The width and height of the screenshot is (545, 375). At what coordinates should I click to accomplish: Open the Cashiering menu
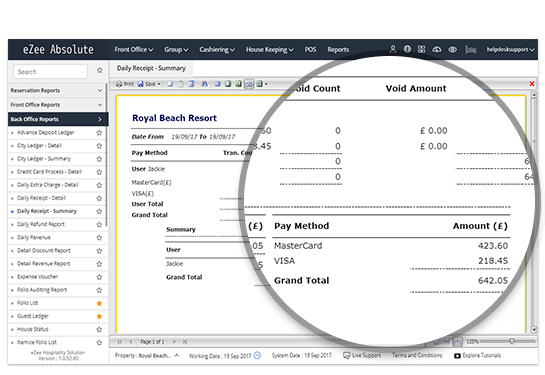click(x=217, y=49)
